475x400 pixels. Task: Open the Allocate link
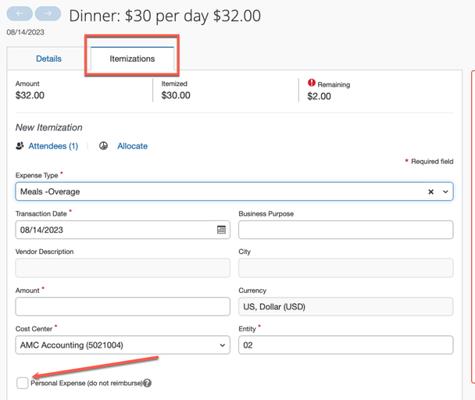pos(132,146)
